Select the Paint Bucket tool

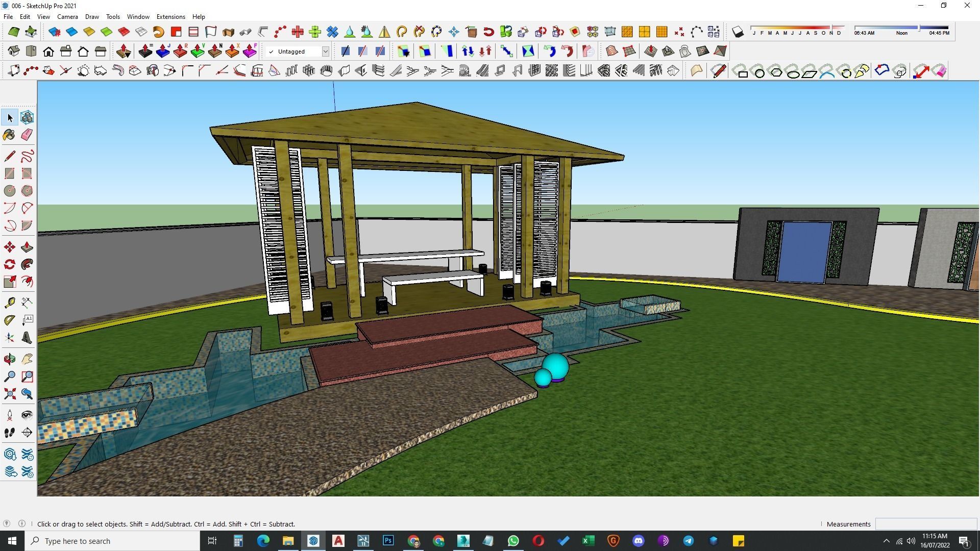click(9, 135)
